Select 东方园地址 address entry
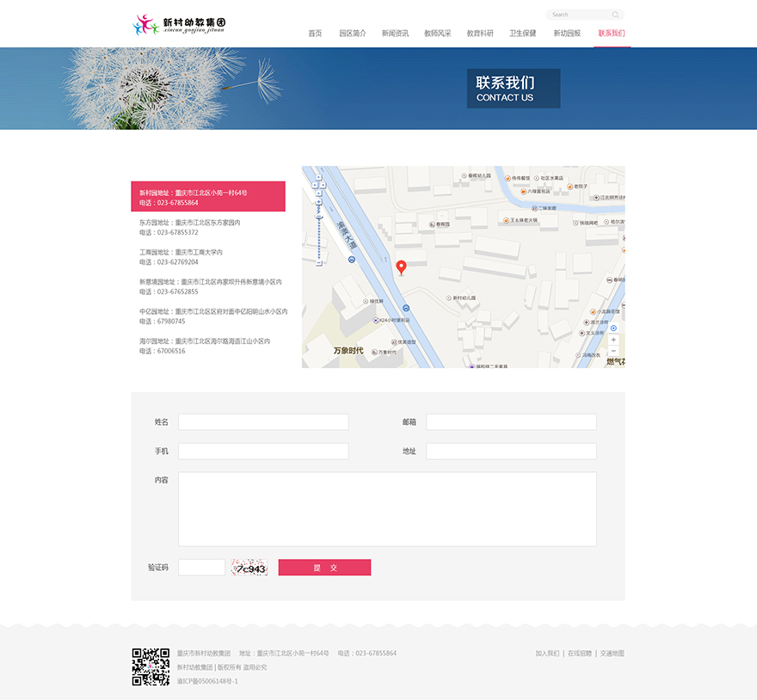The image size is (757, 700). tap(190, 227)
